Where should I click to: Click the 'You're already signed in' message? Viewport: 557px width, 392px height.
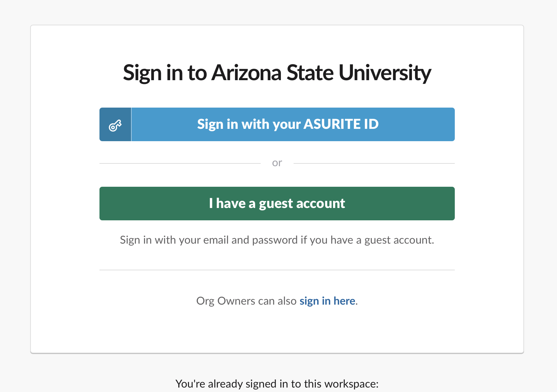tap(277, 384)
